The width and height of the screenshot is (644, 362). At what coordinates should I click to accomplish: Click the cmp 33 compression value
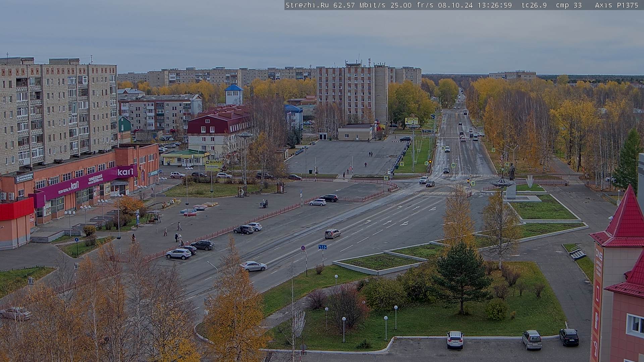(x=569, y=5)
